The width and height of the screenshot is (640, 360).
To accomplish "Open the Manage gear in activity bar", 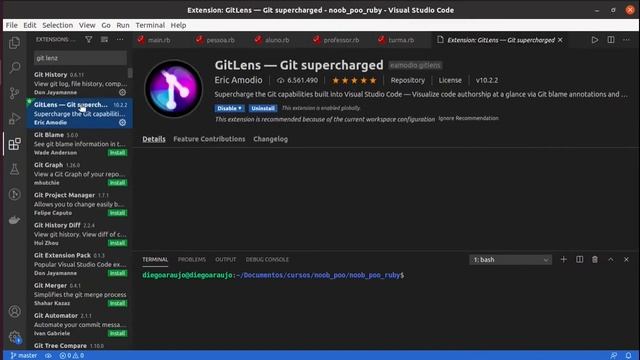I will pyautogui.click(x=14, y=337).
